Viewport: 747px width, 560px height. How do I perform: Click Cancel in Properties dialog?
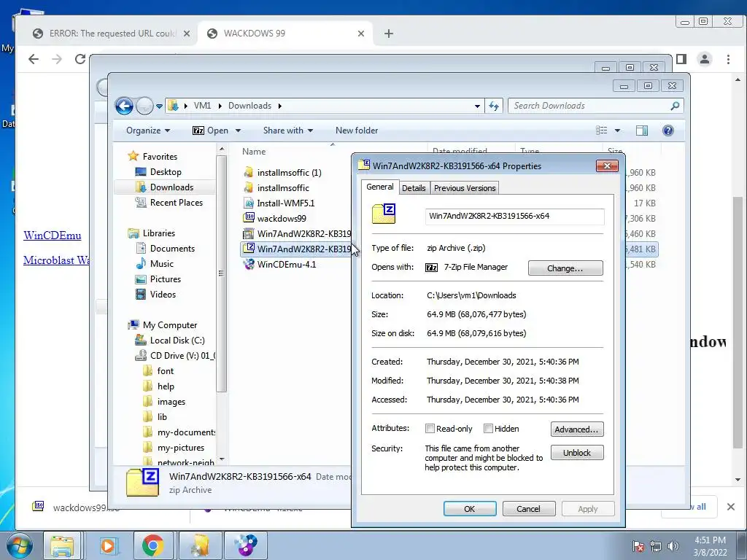click(x=528, y=508)
